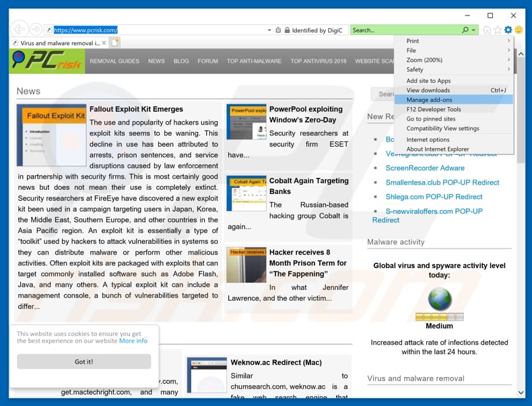Click the Got it! cookie button

click(84, 362)
